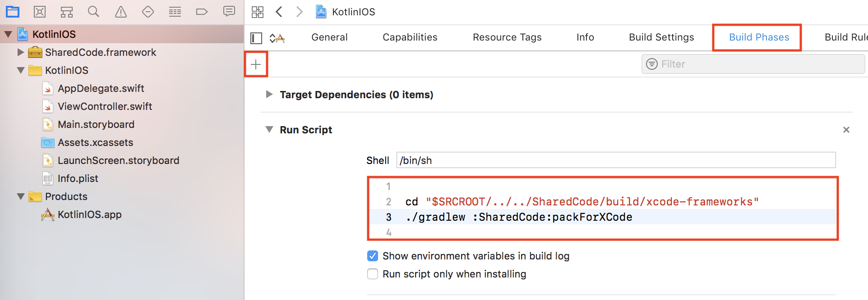Switch to the Build Settings tab
Screen dimensions: 868x300
click(661, 37)
